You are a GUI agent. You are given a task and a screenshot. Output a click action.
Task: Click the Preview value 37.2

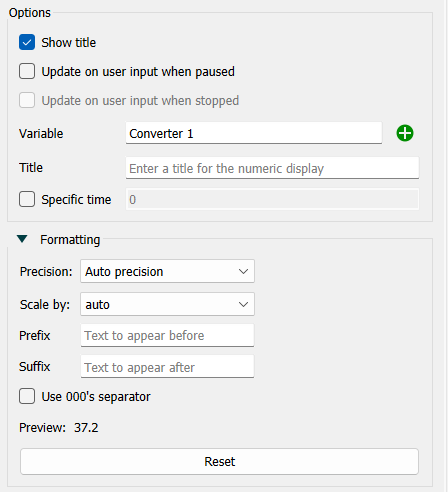[x=86, y=427]
